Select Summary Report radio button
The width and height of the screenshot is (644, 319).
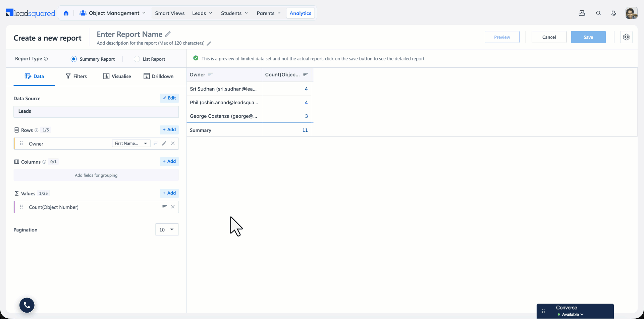point(74,59)
